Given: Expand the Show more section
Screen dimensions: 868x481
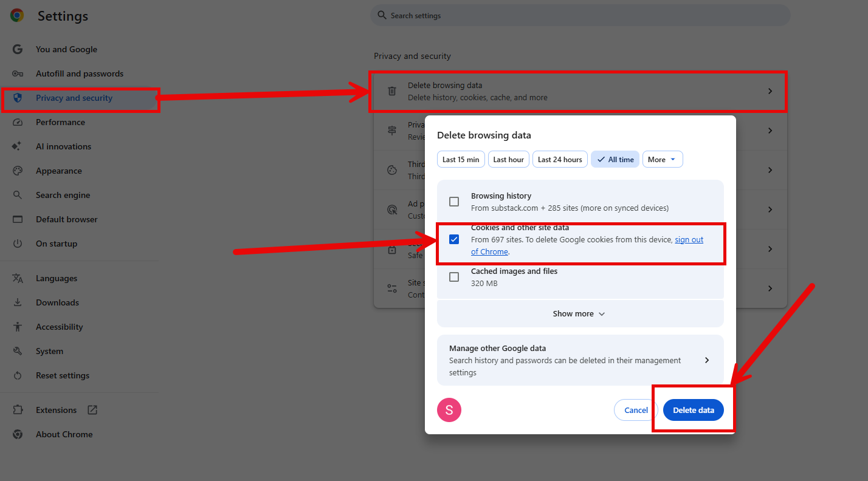Looking at the screenshot, I should coord(579,314).
